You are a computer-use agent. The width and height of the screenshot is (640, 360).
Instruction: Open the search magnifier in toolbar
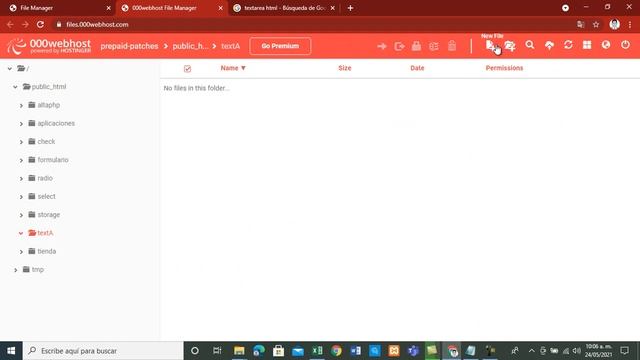coord(530,45)
